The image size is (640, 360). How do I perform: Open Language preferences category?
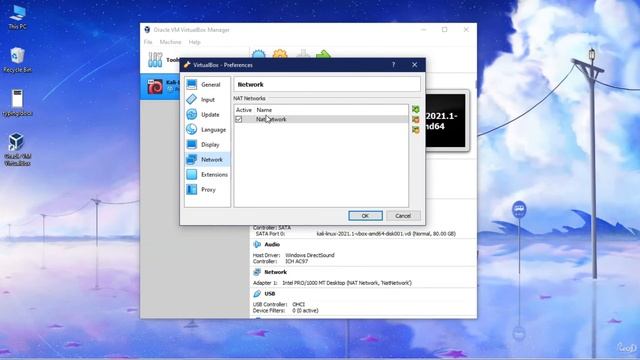pyautogui.click(x=207, y=130)
